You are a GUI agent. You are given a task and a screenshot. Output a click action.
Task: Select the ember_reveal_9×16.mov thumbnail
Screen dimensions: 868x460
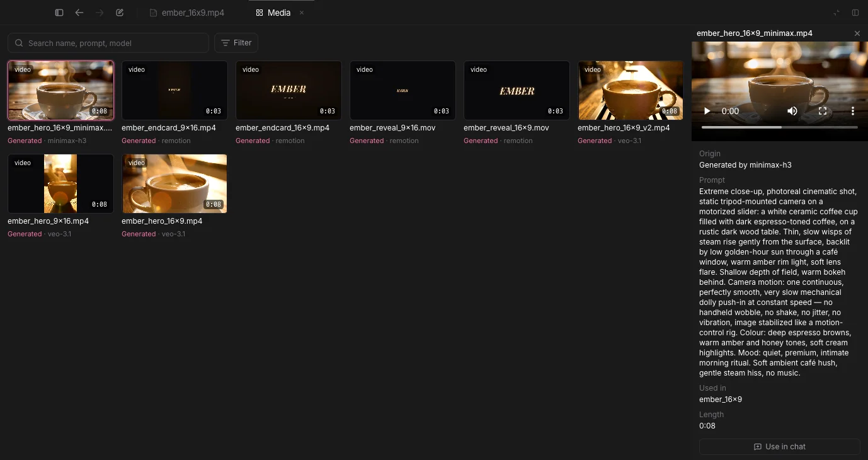coord(403,90)
